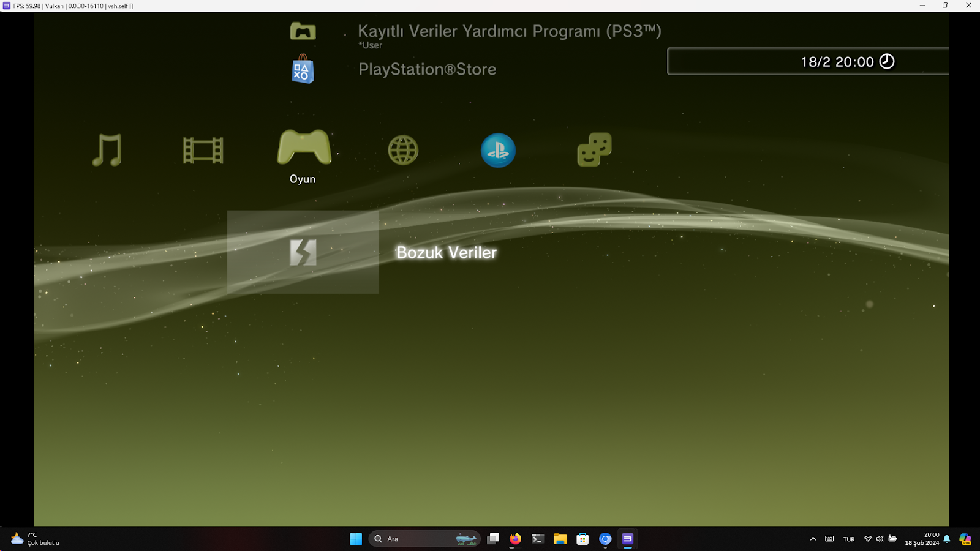The height and width of the screenshot is (551, 980).
Task: Open the weather widget showing 7°C
Action: pyautogui.click(x=36, y=539)
